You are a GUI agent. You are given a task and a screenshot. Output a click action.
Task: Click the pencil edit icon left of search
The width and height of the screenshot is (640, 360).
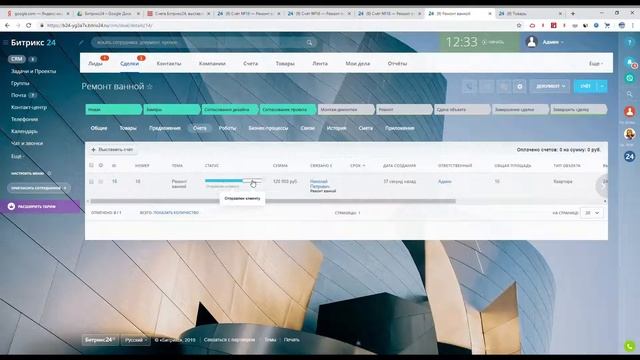click(x=81, y=42)
